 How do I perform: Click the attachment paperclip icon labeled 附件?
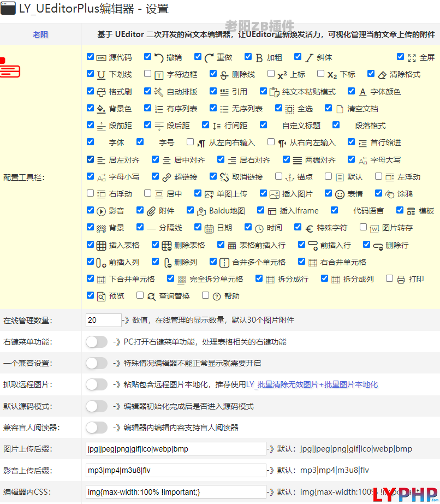point(151,211)
